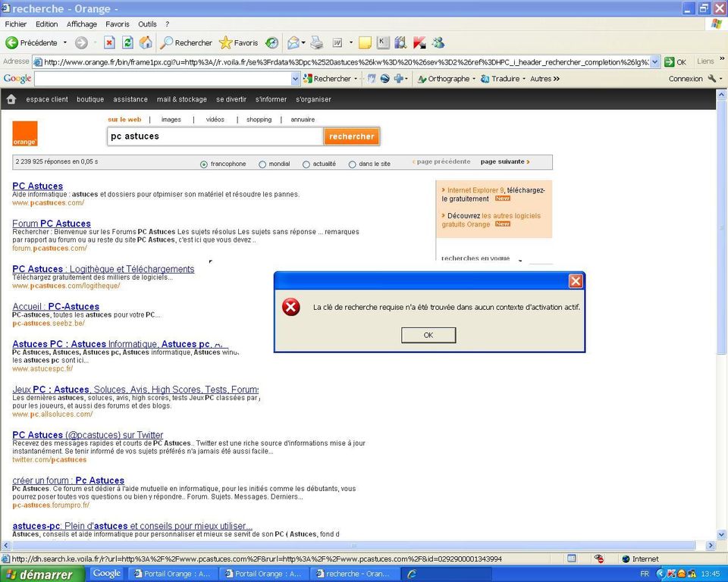The width and height of the screenshot is (728, 582).
Task: Click OK in the error dialog
Action: pos(428,335)
